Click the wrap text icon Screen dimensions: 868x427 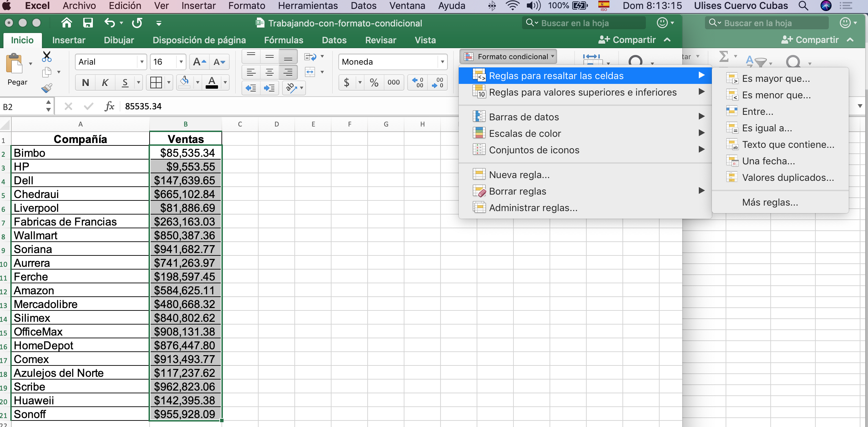(x=310, y=57)
